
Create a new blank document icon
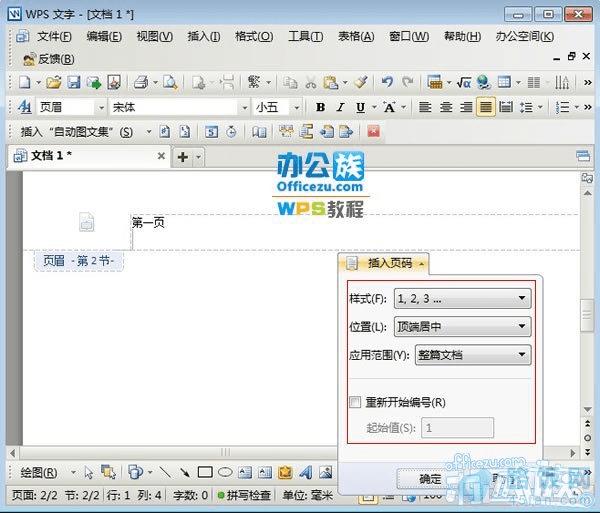25,82
